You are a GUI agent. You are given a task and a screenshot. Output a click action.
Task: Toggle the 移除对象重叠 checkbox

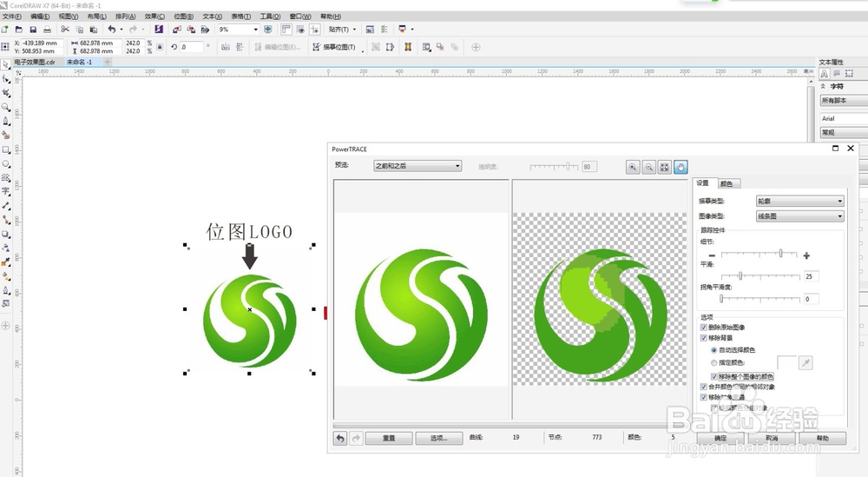tap(704, 397)
